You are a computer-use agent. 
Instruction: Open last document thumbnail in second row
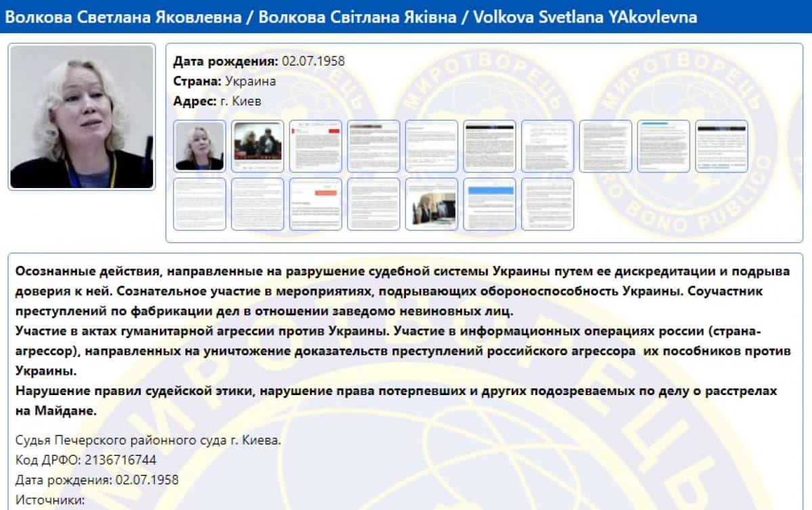click(548, 204)
